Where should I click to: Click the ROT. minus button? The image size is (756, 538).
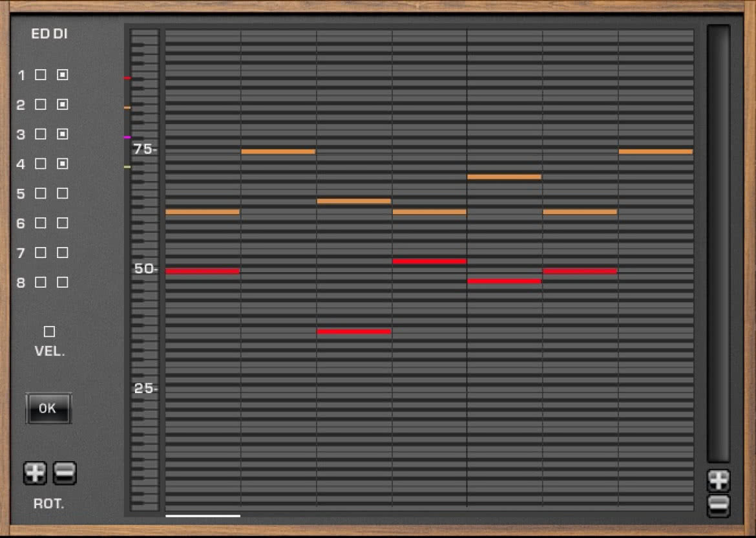click(65, 473)
